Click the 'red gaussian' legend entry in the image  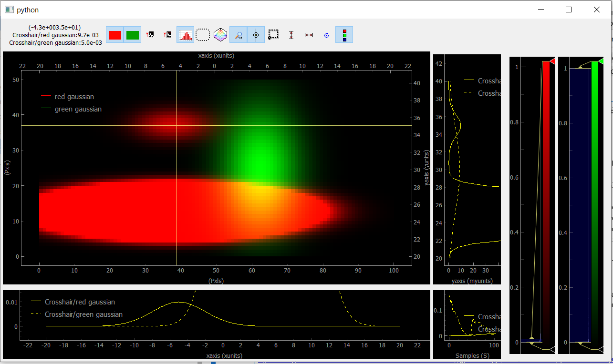click(74, 97)
